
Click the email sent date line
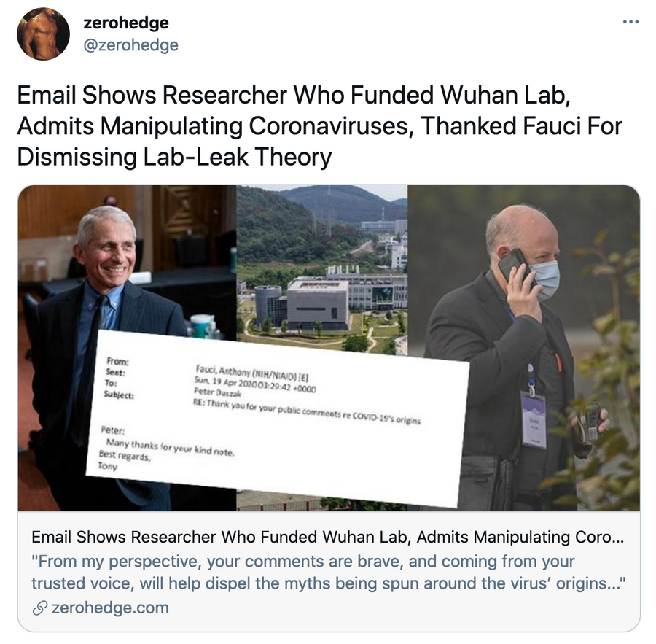coord(255,384)
